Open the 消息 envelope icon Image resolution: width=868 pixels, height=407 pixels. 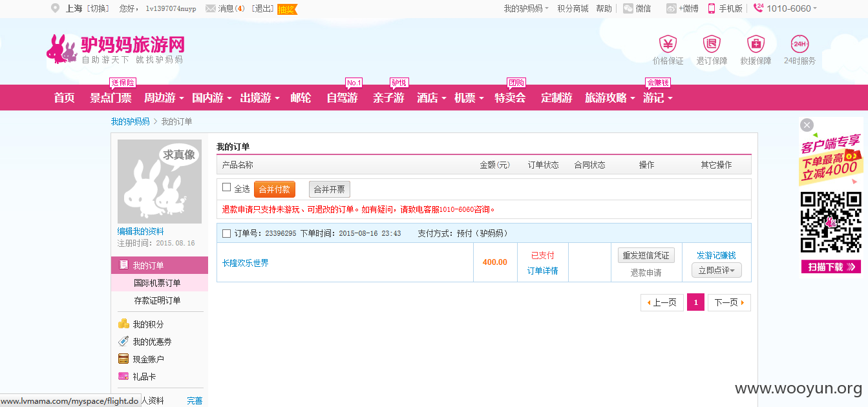click(x=210, y=8)
